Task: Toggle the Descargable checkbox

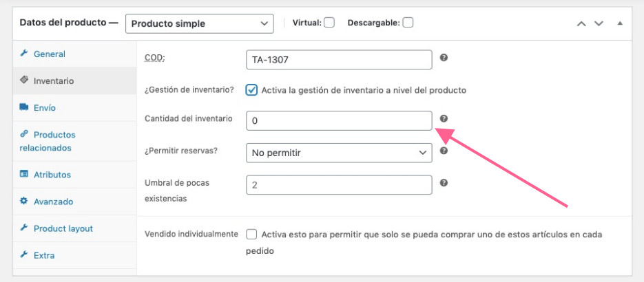Action: 408,23
